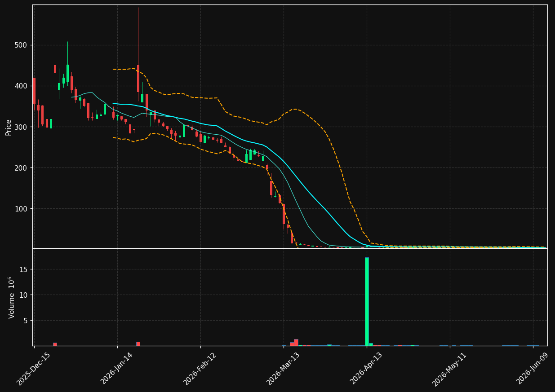555x392 pixels.
Task: Click the 5 volume tick label
Action: pyautogui.click(x=25, y=320)
